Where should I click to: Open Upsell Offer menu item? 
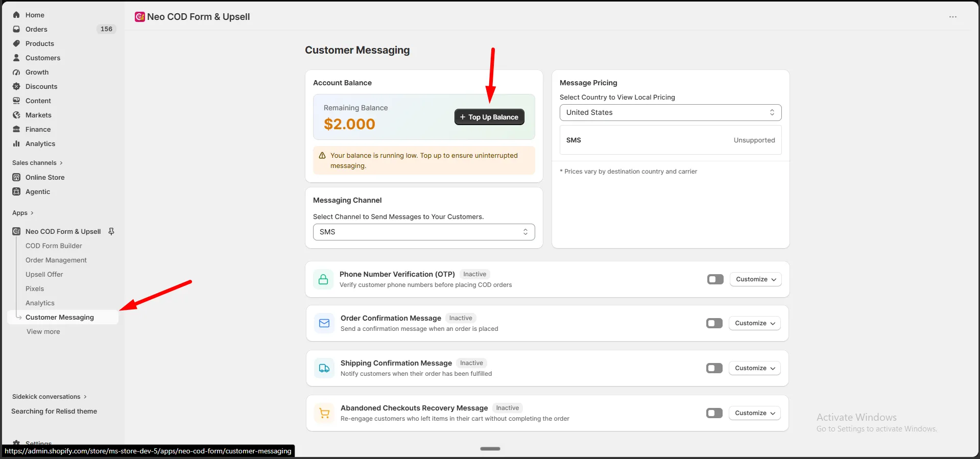44,274
